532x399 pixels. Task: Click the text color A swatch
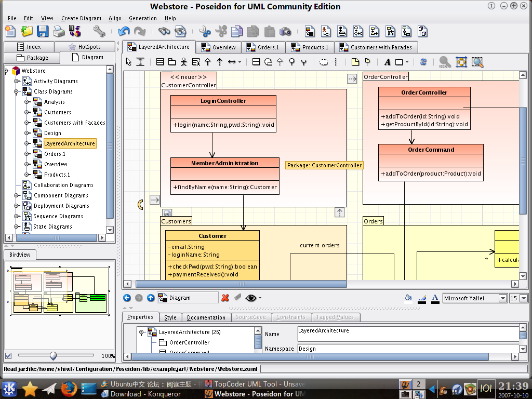pos(435,298)
